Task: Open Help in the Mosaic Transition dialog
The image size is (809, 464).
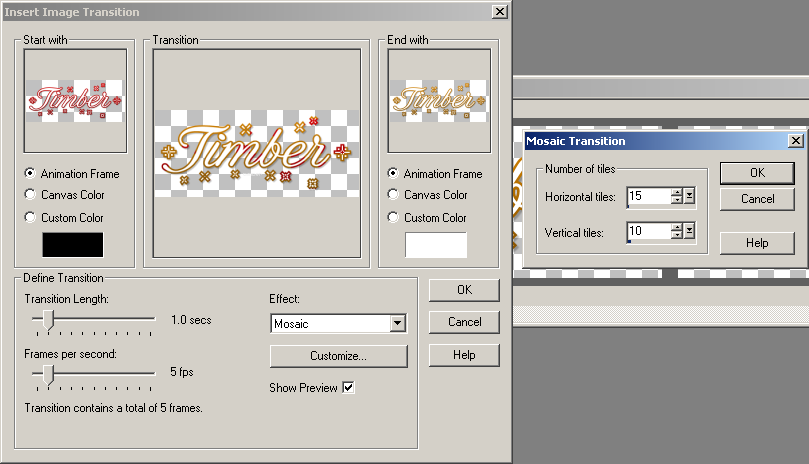Action: tap(757, 243)
